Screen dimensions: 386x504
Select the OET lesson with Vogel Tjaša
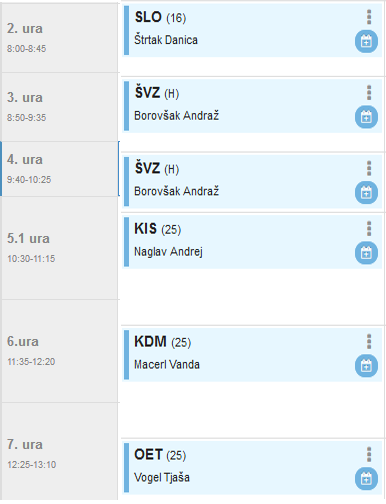[x=252, y=468]
